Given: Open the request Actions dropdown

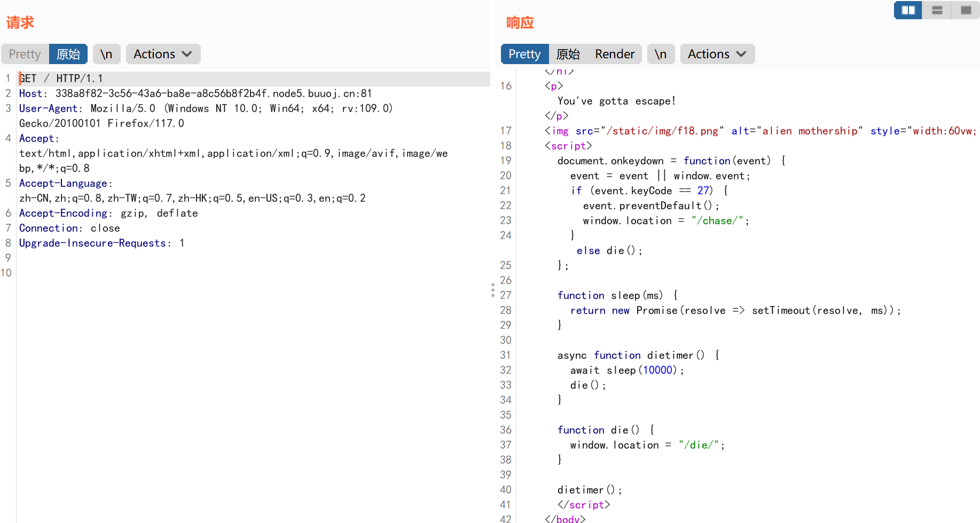Looking at the screenshot, I should pos(163,54).
